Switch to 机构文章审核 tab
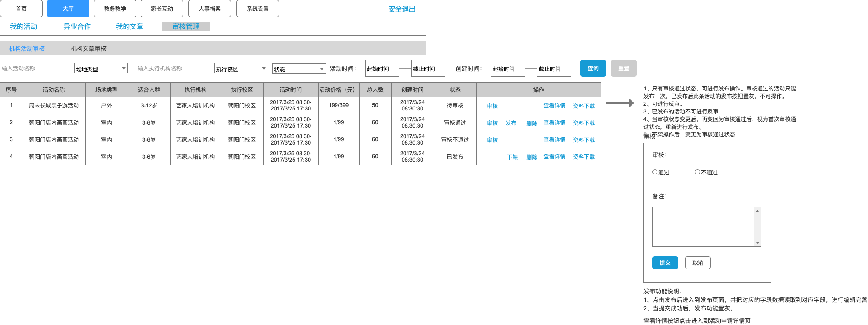Viewport: 868px width, 325px height. (x=89, y=49)
